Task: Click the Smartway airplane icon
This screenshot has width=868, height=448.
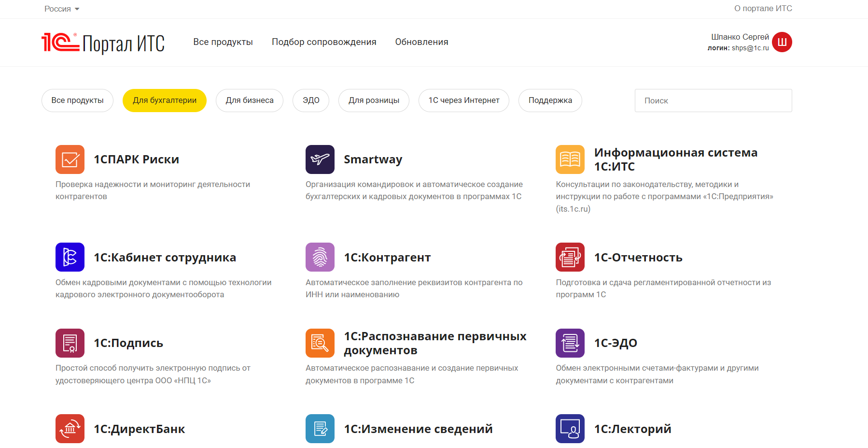Action: pos(320,159)
